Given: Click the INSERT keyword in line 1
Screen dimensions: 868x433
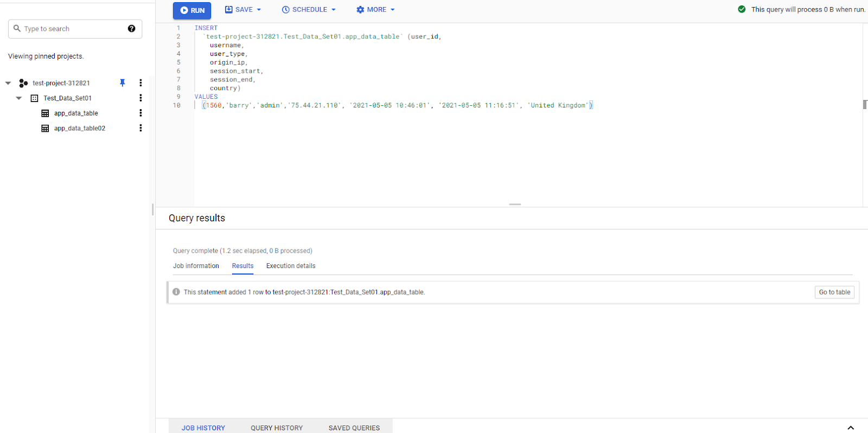Looking at the screenshot, I should [206, 28].
